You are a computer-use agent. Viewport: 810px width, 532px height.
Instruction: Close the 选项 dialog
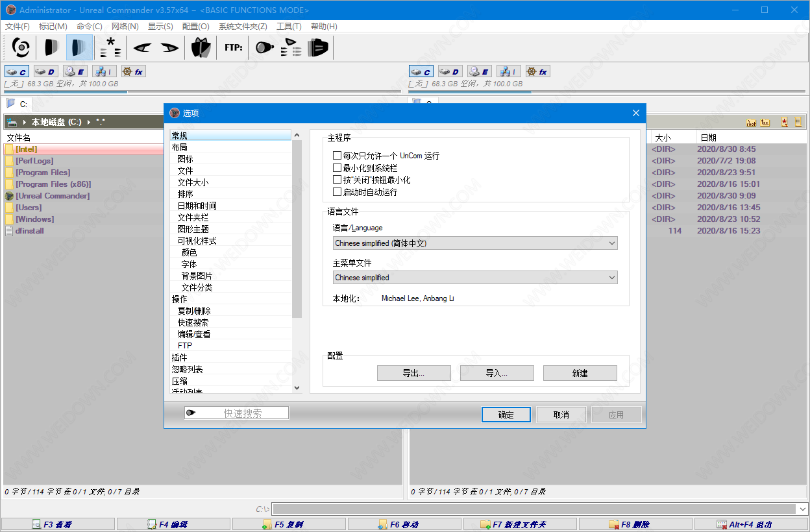click(x=636, y=113)
